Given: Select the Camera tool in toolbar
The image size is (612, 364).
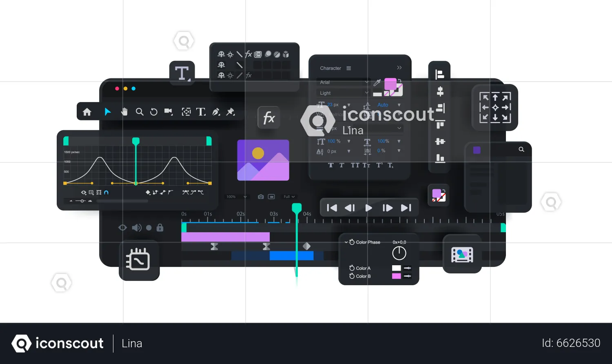Looking at the screenshot, I should 169,111.
